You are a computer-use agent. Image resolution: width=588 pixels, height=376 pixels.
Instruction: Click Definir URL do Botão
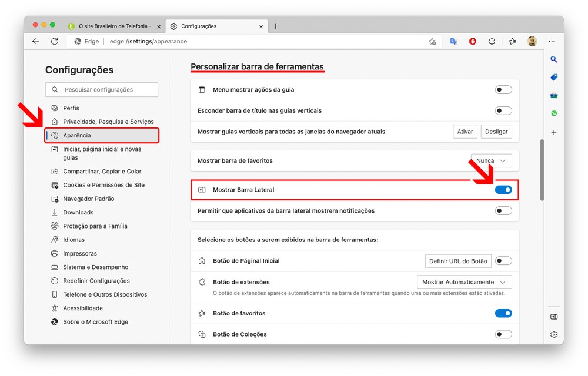pos(458,261)
